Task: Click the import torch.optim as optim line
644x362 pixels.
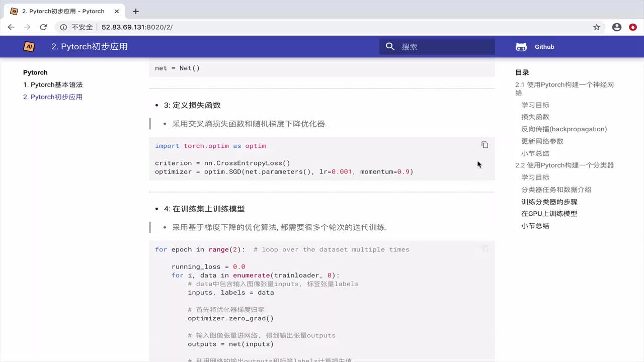Action: coord(210,146)
